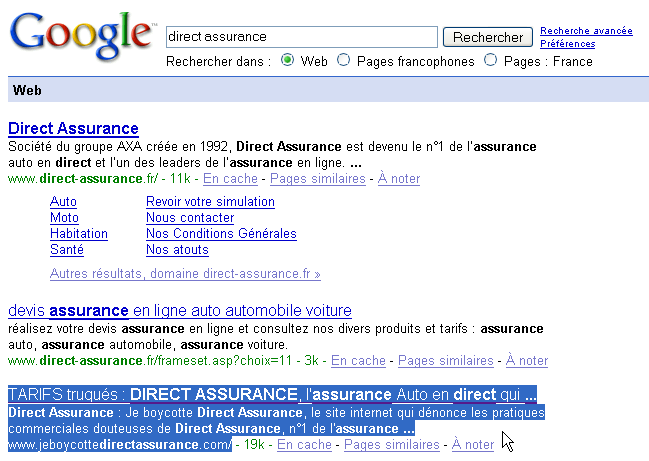649x461 pixels.
Task: Click snippet text 'Société du groupe AXA créée en 1992'
Action: click(118, 146)
